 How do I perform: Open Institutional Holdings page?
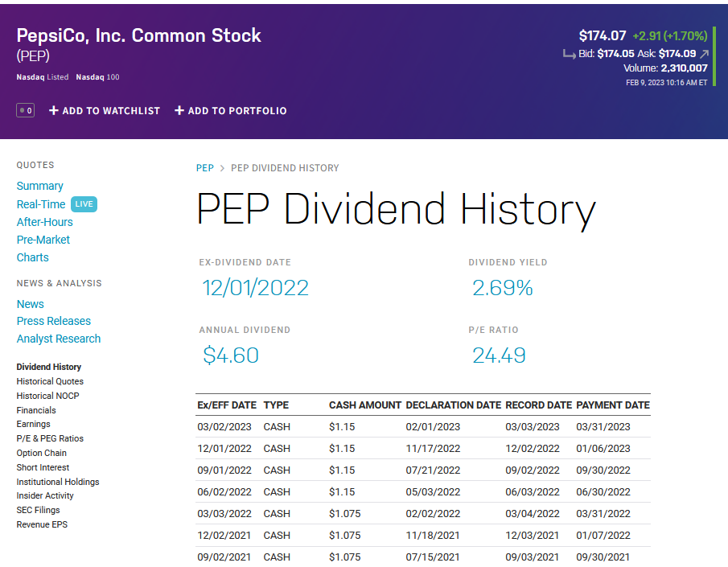coord(58,482)
